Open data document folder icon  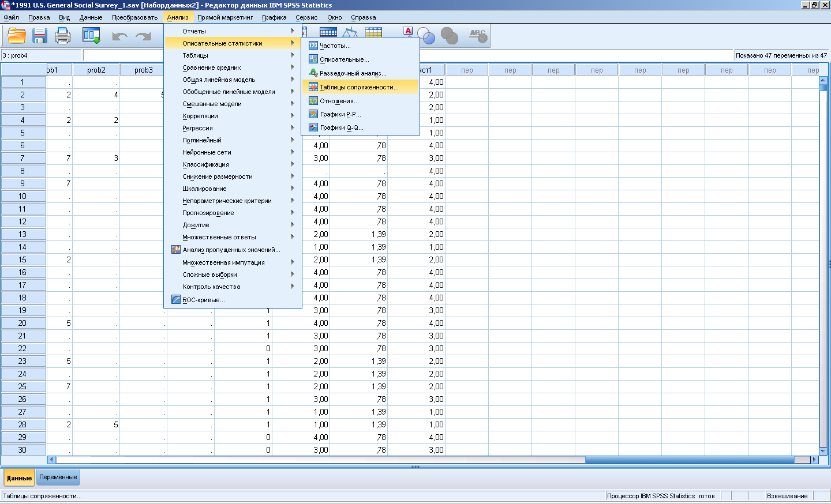(x=17, y=36)
